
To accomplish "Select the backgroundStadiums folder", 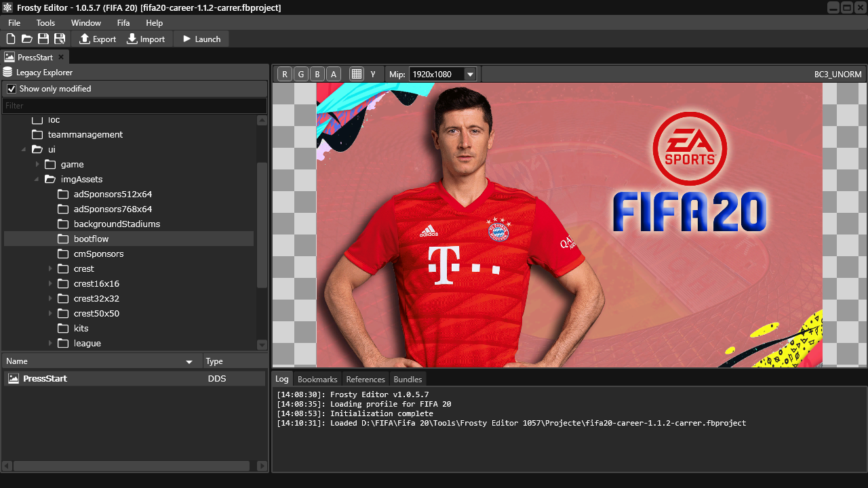I will click(x=117, y=224).
